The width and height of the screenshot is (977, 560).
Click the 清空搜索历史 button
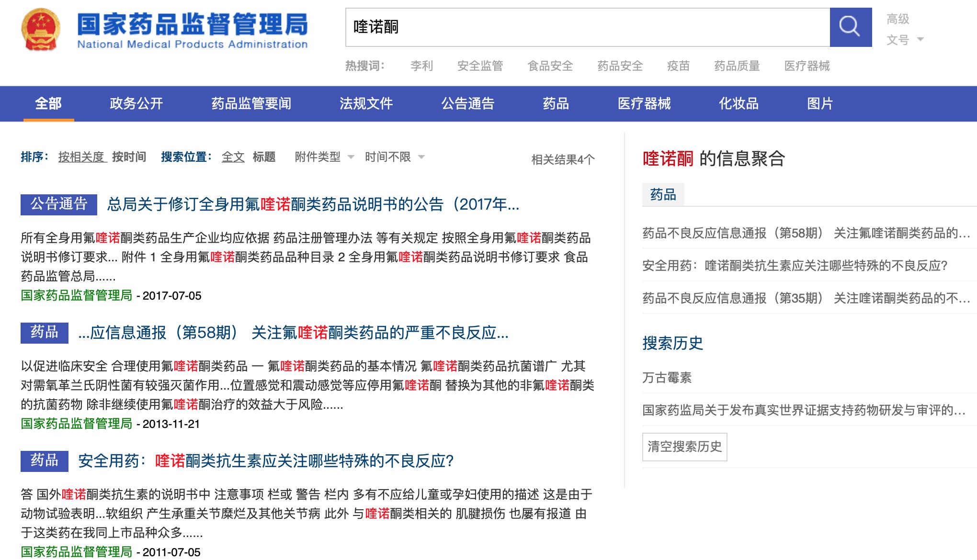(685, 446)
